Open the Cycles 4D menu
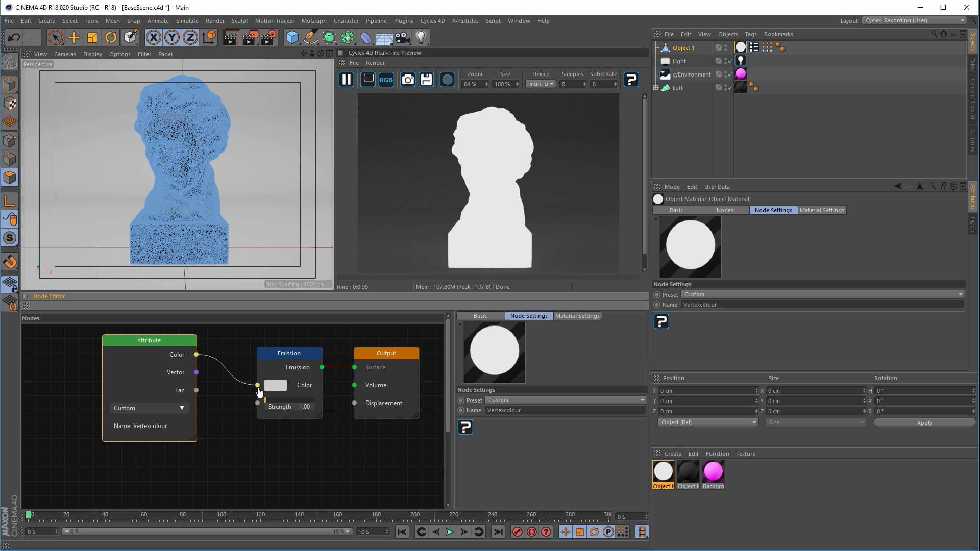 (432, 21)
